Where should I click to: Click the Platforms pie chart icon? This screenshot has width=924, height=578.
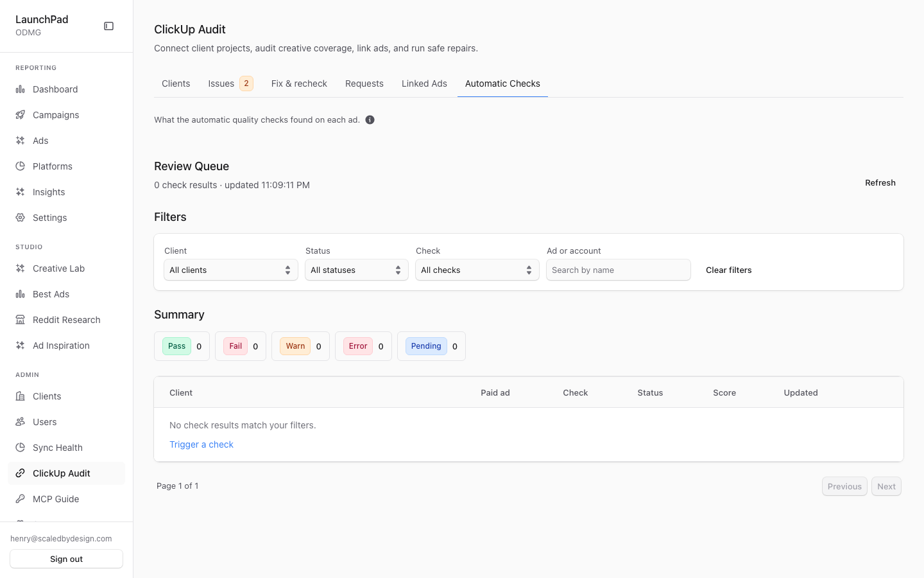point(21,166)
